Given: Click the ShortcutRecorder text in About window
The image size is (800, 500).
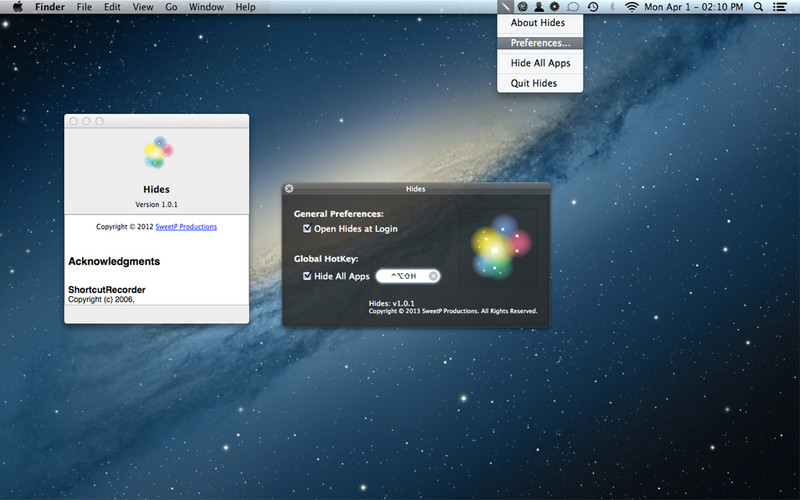Looking at the screenshot, I should [x=107, y=289].
